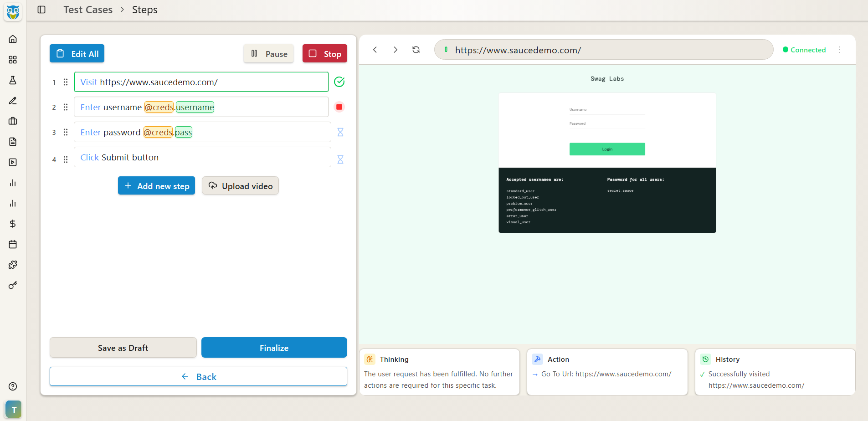Select the puzzle integrations icon in sidebar
This screenshot has width=868, height=421.
click(x=13, y=265)
